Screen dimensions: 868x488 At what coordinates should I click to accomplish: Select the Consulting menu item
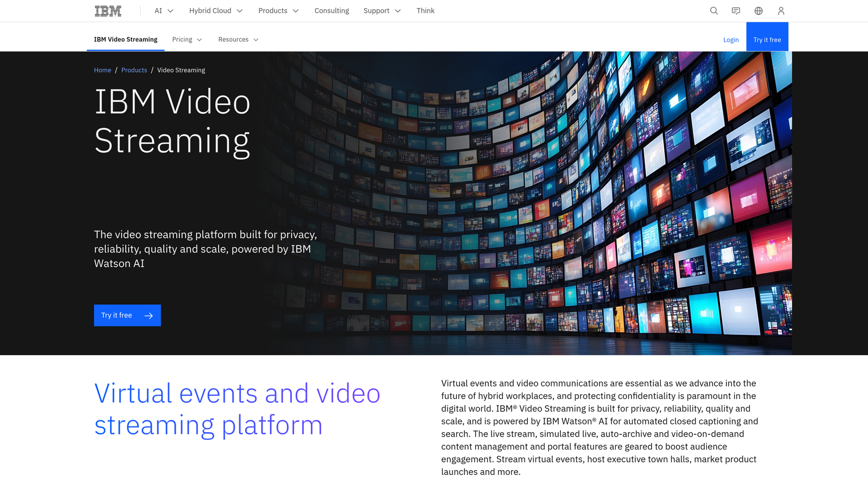click(x=331, y=10)
